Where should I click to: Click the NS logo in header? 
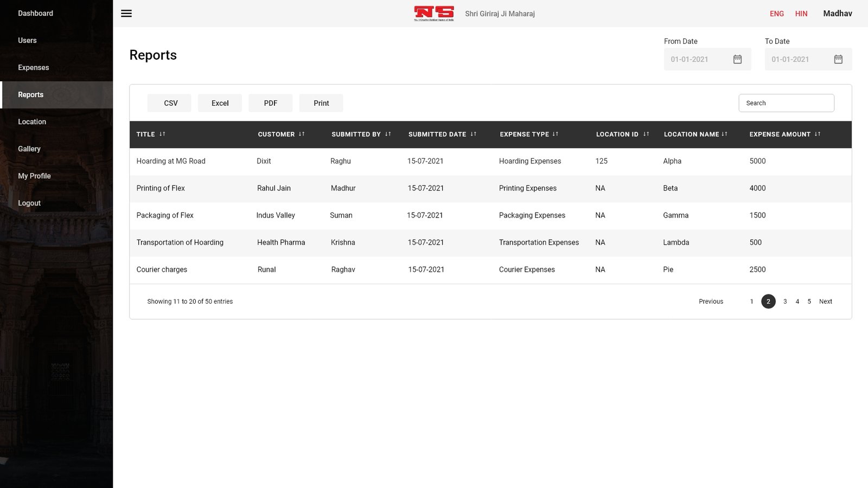click(x=434, y=14)
